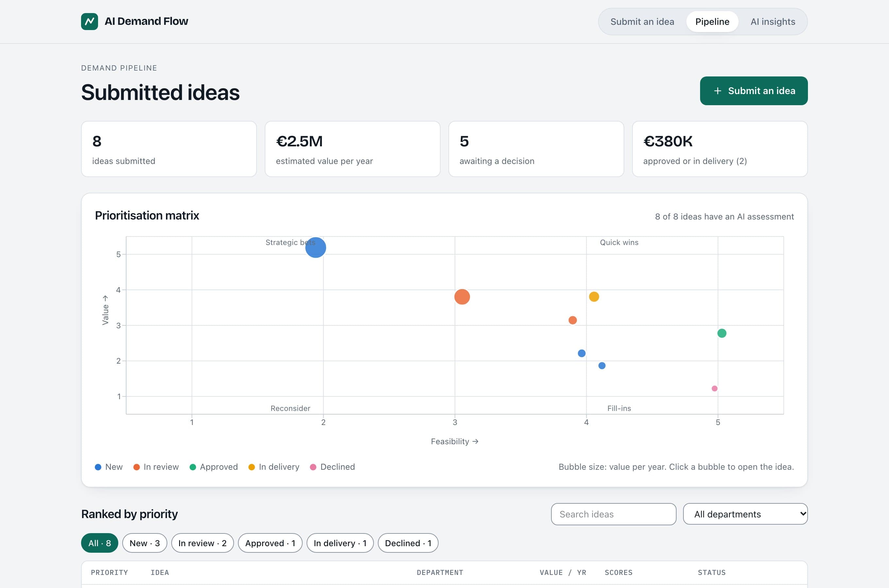Click the Reconsider quadrant label
The image size is (889, 588).
(x=290, y=408)
